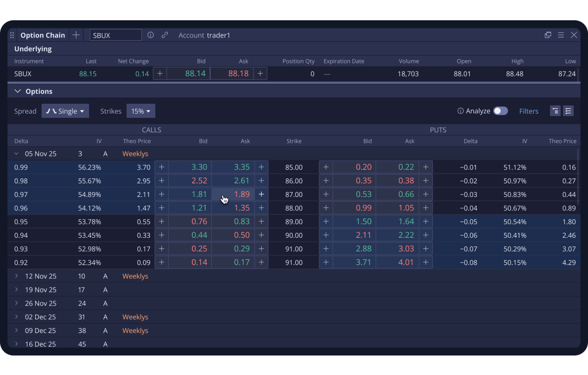
Task: Click plus next to underlying bid 88.14
Action: pyautogui.click(x=160, y=73)
